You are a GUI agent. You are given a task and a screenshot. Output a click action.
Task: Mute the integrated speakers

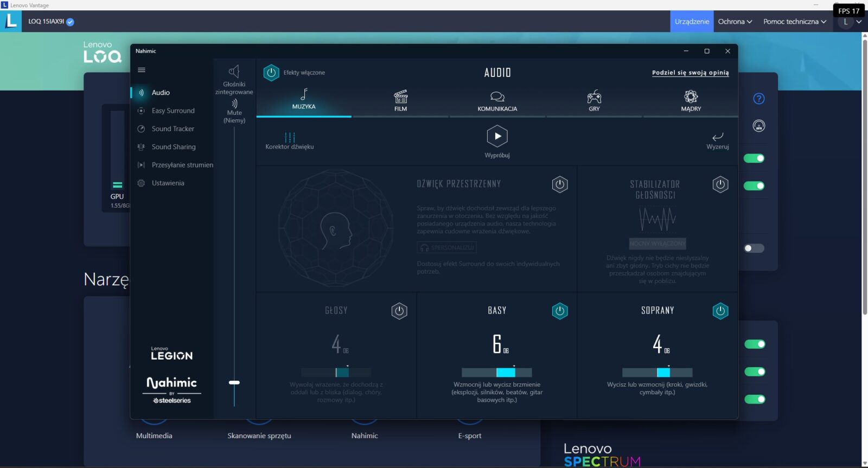pos(234,104)
